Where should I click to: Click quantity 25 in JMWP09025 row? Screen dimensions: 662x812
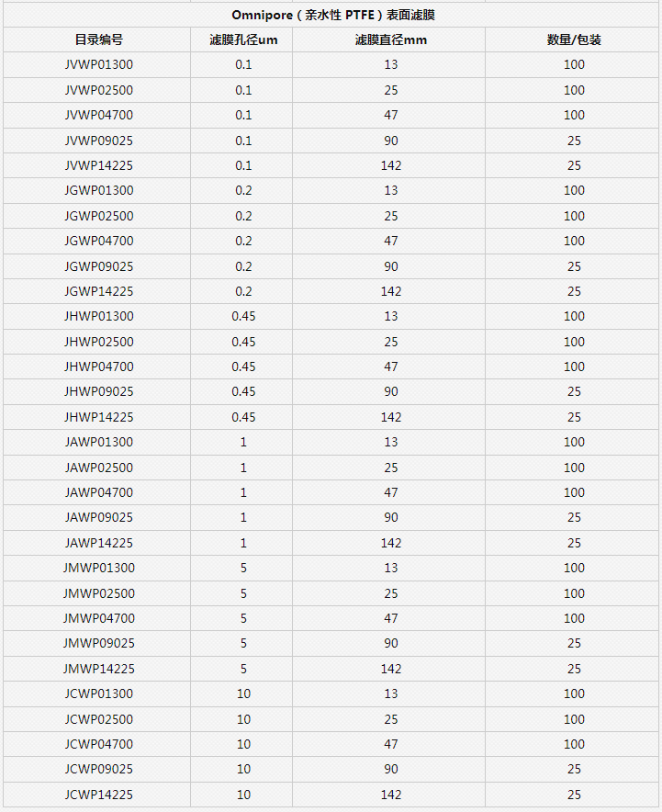point(574,643)
